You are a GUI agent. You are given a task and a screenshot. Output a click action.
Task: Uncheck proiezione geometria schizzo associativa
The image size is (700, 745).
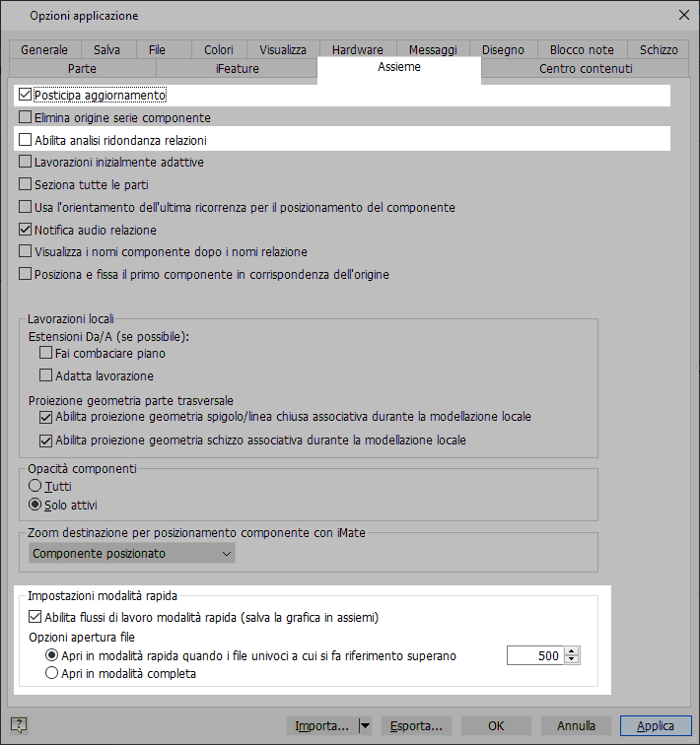(45, 440)
